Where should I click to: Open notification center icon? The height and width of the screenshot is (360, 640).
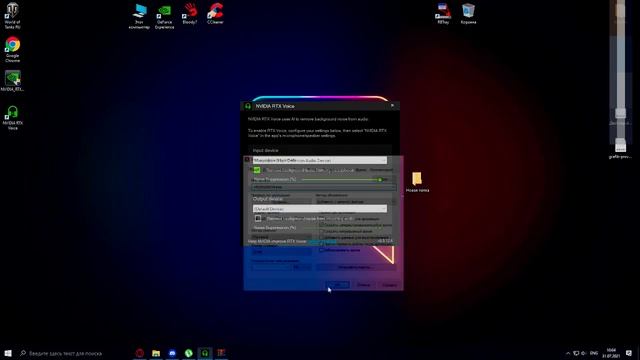629,353
